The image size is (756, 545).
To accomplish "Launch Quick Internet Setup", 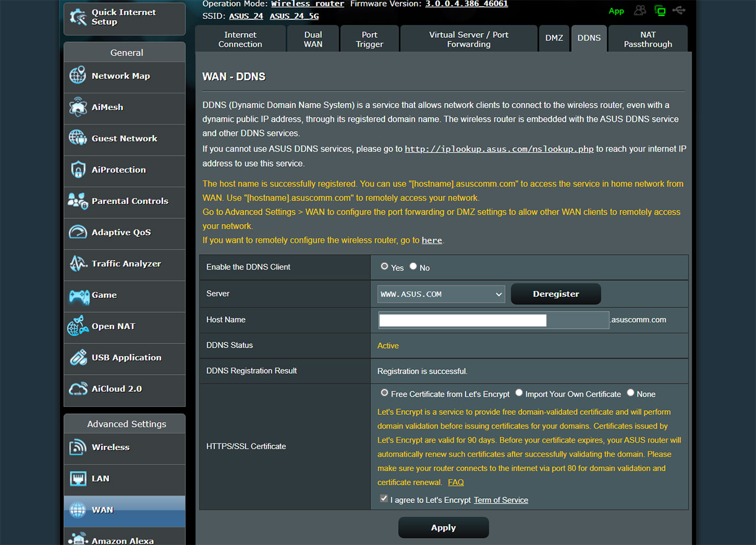I will [124, 18].
